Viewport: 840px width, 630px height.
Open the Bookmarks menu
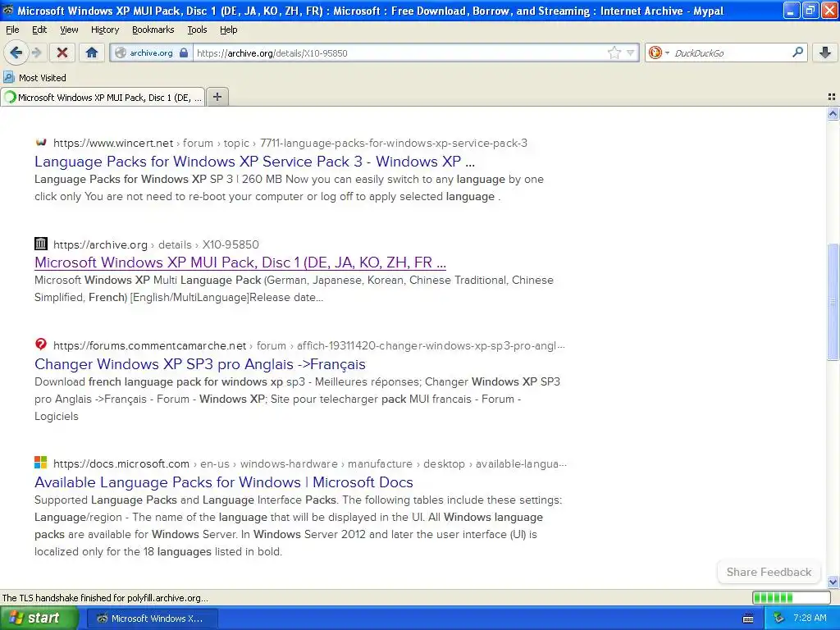pyautogui.click(x=153, y=30)
